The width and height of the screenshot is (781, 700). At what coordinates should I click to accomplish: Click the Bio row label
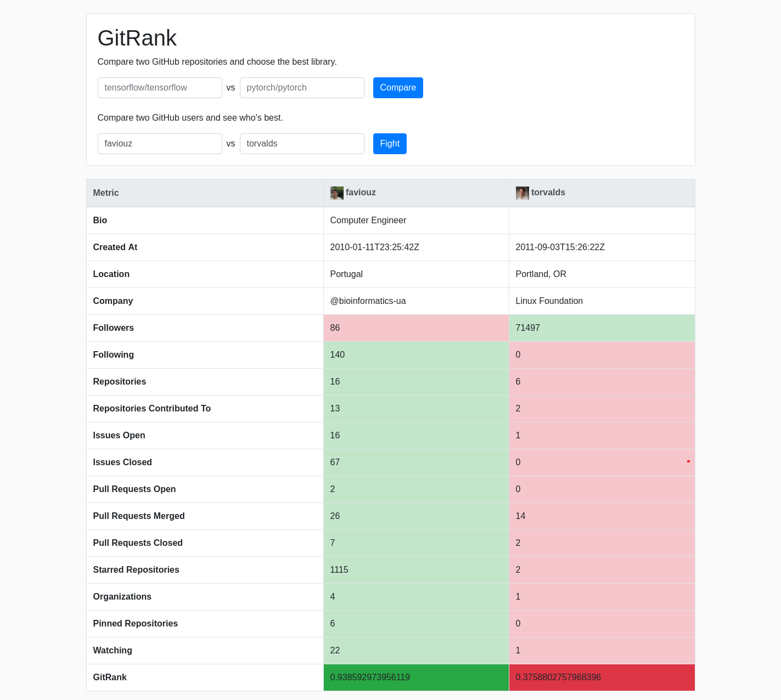[x=100, y=221]
